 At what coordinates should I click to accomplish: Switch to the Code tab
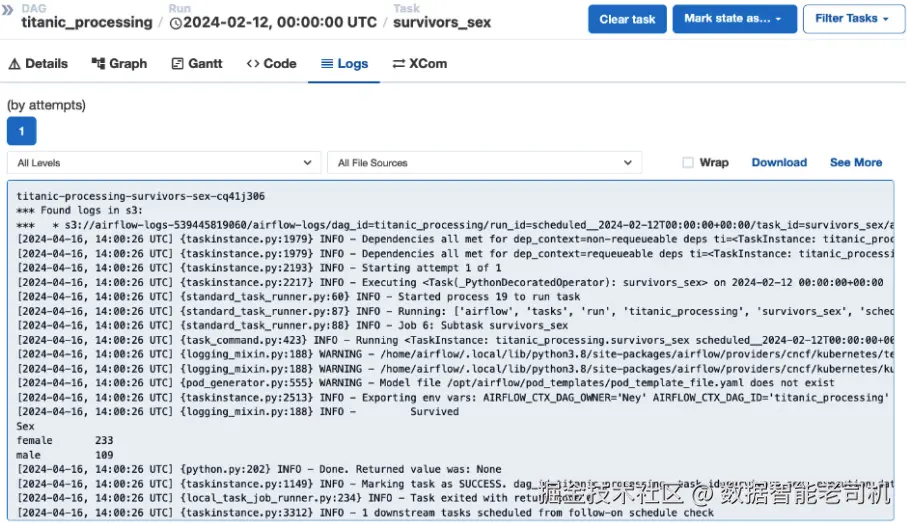point(271,64)
